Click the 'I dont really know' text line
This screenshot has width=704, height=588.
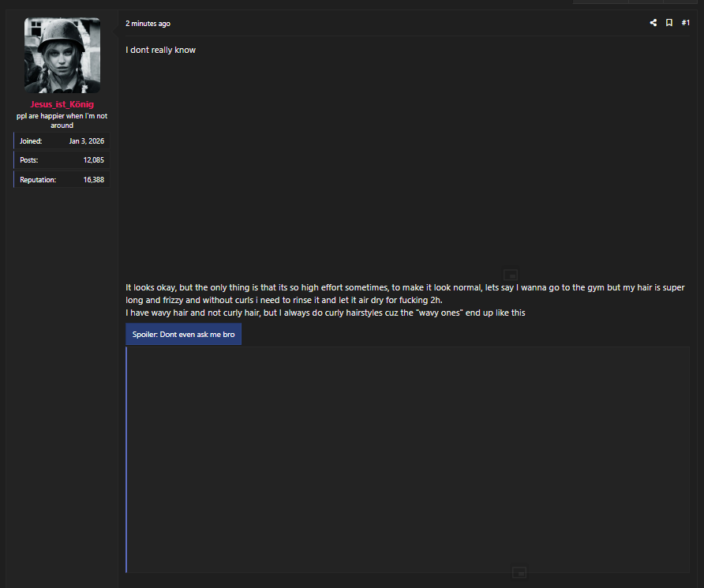click(x=160, y=50)
